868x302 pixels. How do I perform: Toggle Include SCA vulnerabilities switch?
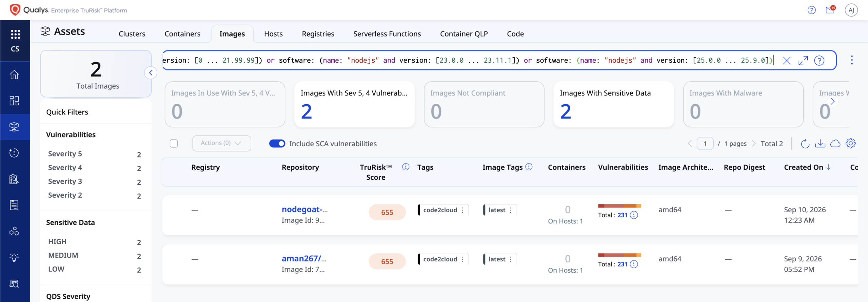[x=277, y=144]
